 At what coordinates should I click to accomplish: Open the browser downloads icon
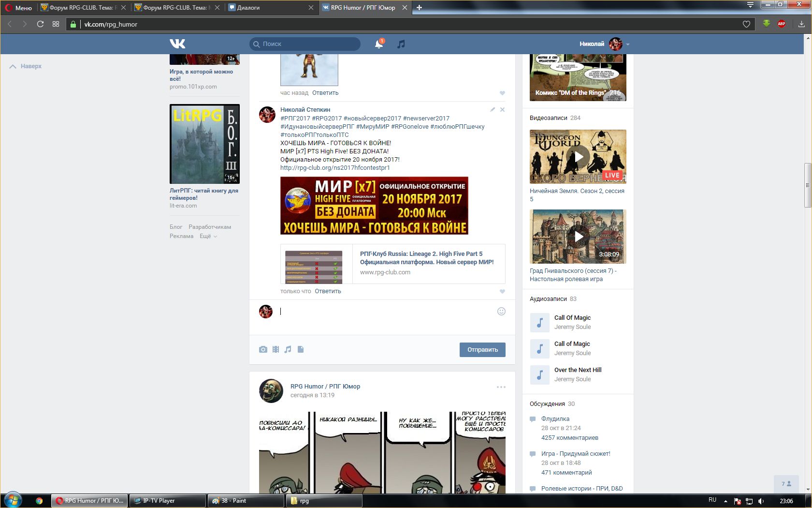pyautogui.click(x=801, y=24)
